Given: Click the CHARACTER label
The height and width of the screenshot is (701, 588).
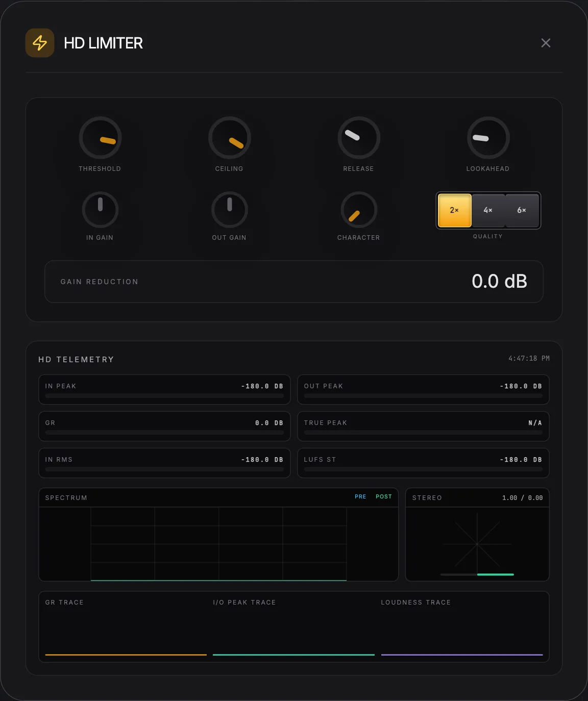Looking at the screenshot, I should (359, 238).
